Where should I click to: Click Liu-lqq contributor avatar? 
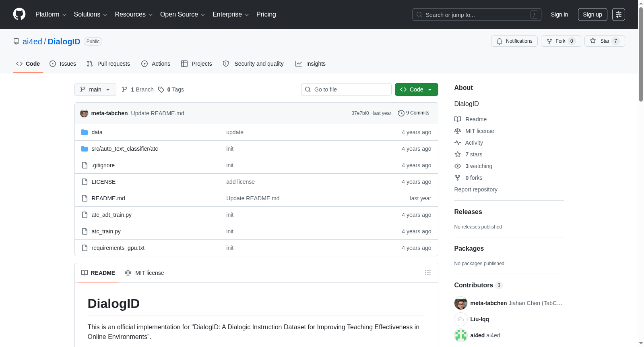461,319
